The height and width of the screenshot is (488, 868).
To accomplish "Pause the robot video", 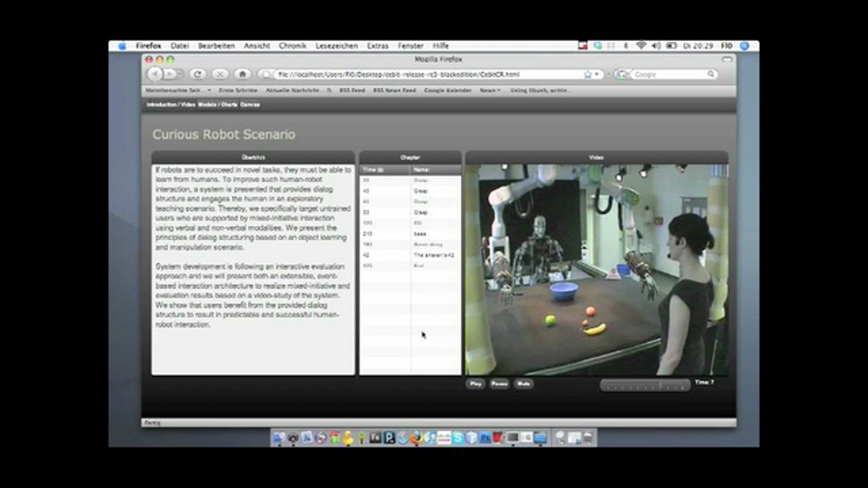I will click(x=499, y=384).
